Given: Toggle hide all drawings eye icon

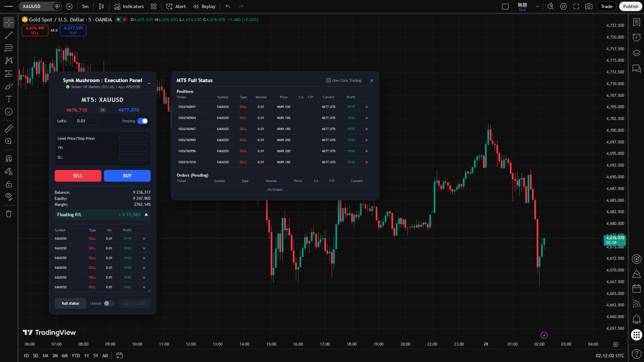Looking at the screenshot, I should click(9, 197).
